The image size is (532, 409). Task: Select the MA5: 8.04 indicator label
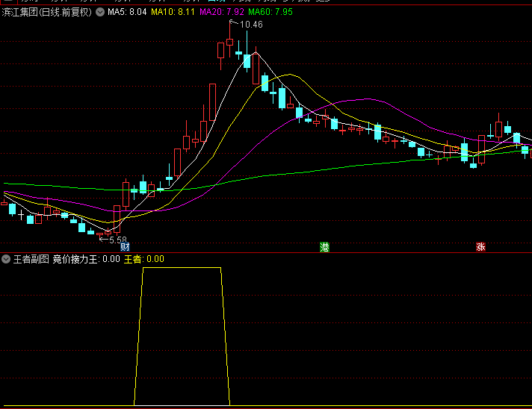click(127, 13)
